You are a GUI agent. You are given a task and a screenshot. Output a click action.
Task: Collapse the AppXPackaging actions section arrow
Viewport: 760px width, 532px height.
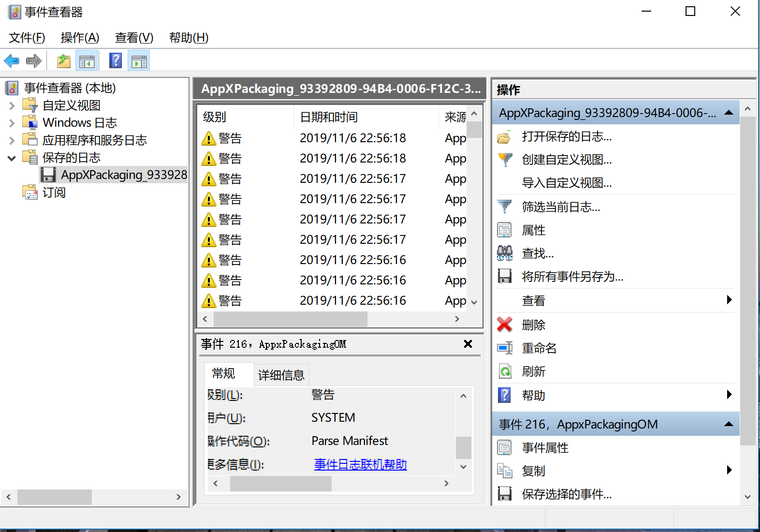[x=729, y=113]
